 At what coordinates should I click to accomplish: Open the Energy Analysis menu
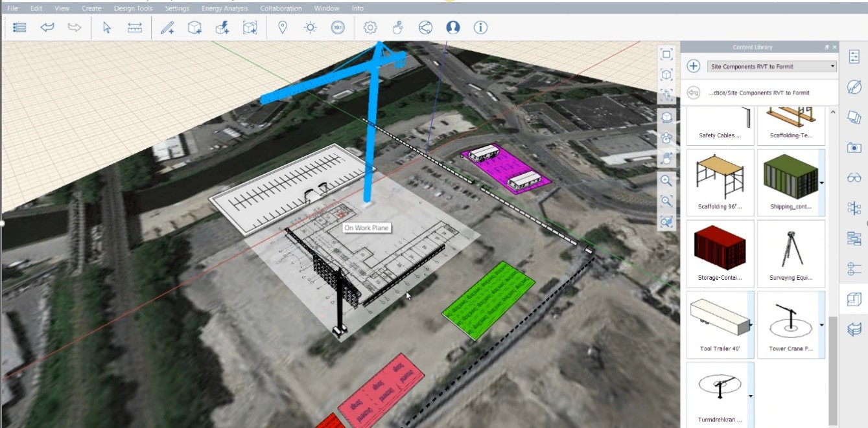tap(224, 8)
